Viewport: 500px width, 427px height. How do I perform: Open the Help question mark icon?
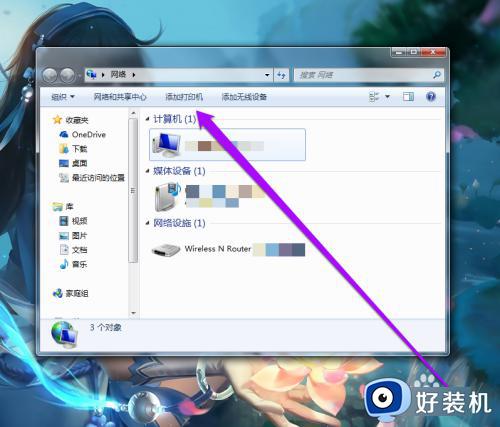431,97
